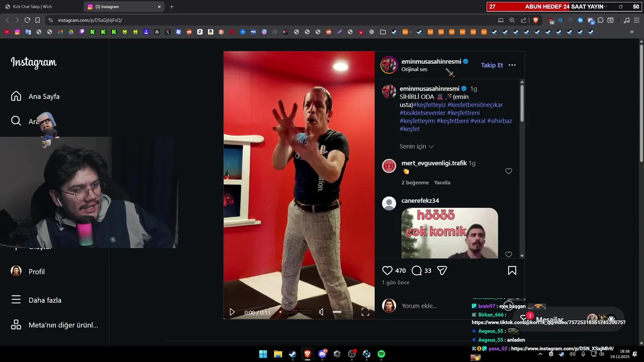This screenshot has width=644, height=362.
Task: Open Spotify from the taskbar
Action: pyautogui.click(x=381, y=354)
